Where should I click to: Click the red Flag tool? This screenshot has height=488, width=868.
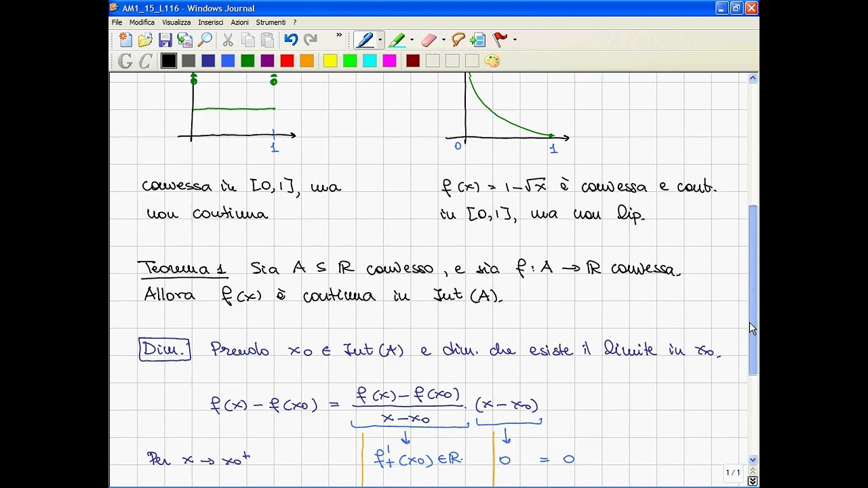click(x=500, y=40)
